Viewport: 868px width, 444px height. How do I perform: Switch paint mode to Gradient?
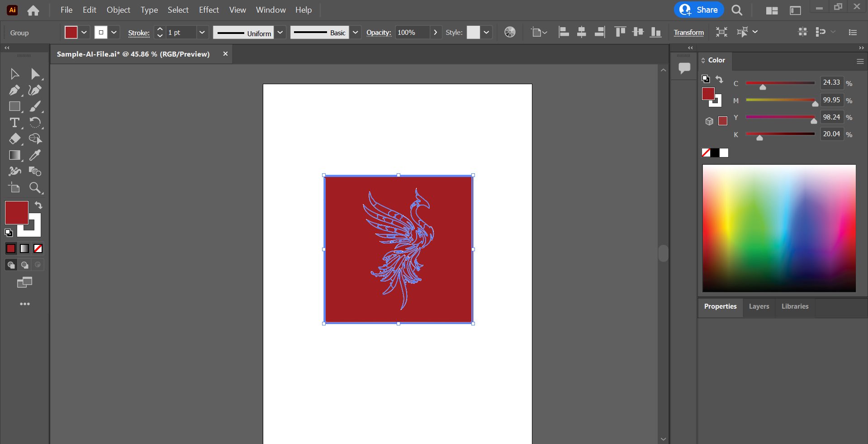pos(24,248)
